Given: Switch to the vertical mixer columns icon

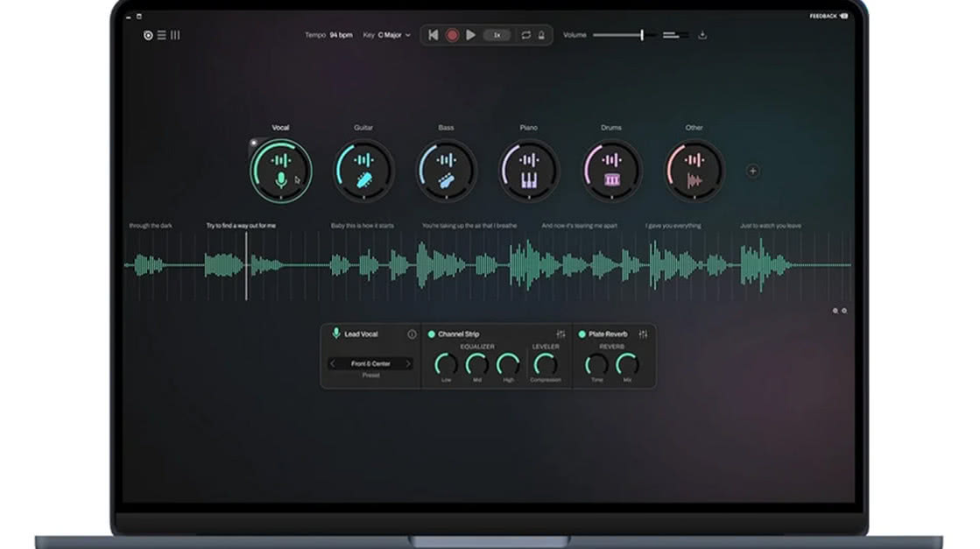Looking at the screenshot, I should (176, 35).
